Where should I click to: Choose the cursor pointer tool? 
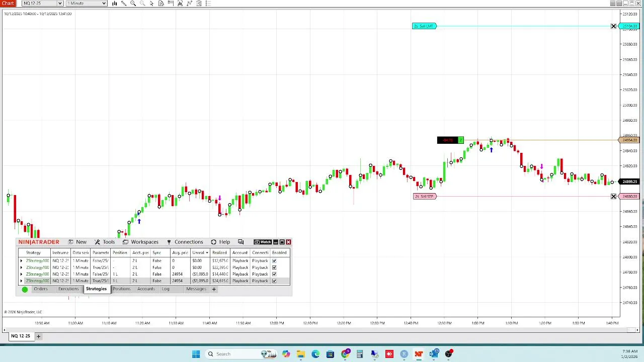pos(152,4)
